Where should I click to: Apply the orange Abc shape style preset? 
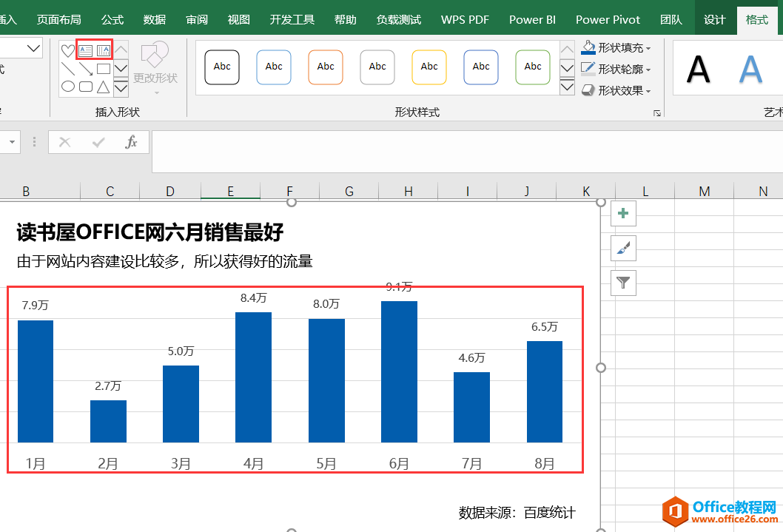click(326, 67)
